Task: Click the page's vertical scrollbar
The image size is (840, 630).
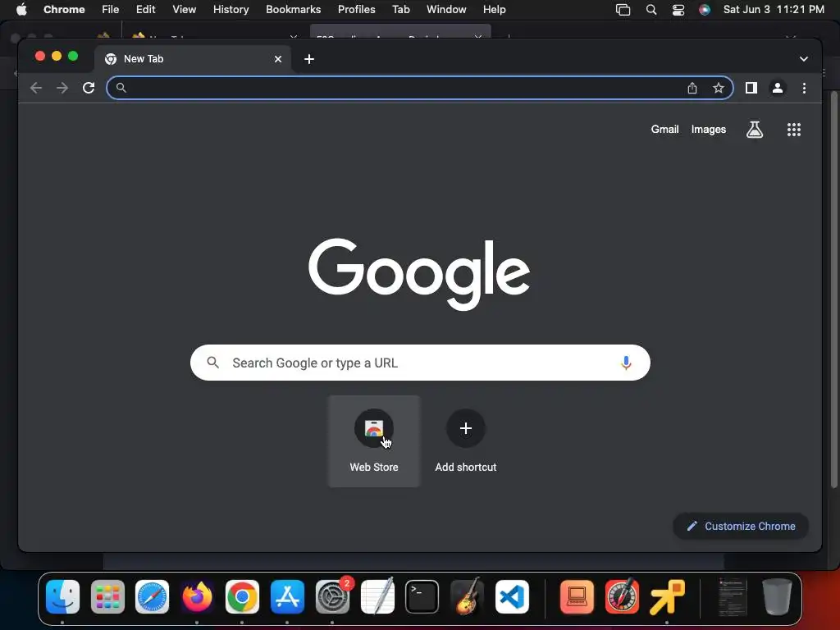Action: click(833, 290)
